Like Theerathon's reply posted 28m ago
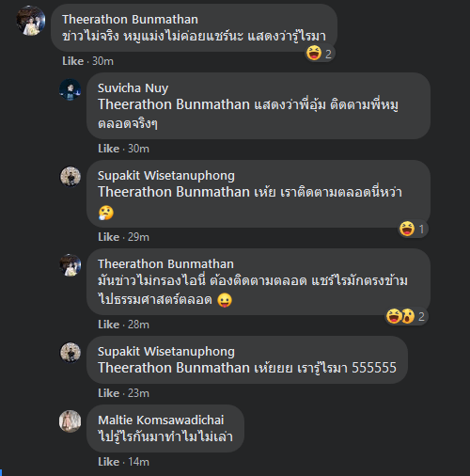This screenshot has width=470, height=476. coord(108,325)
